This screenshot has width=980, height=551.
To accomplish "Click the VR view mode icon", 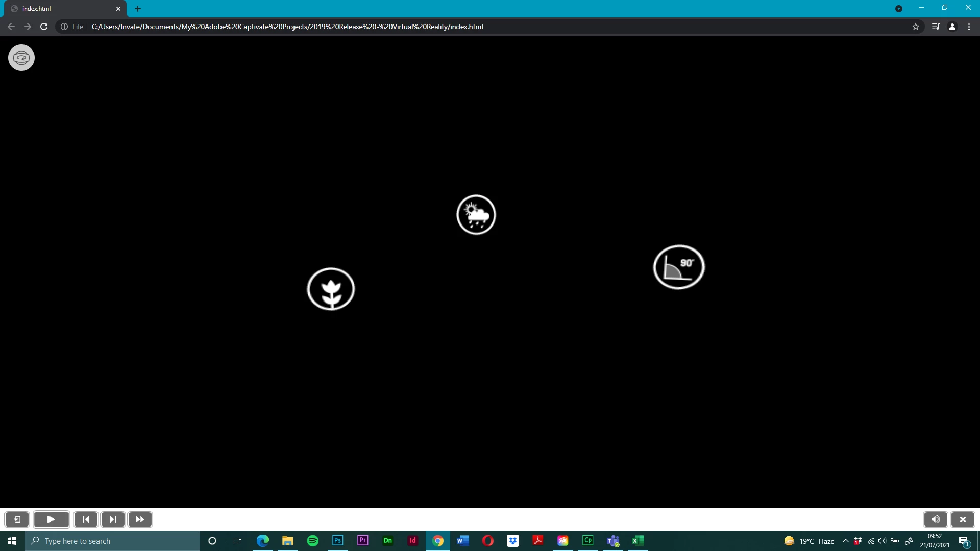I will tap(21, 58).
